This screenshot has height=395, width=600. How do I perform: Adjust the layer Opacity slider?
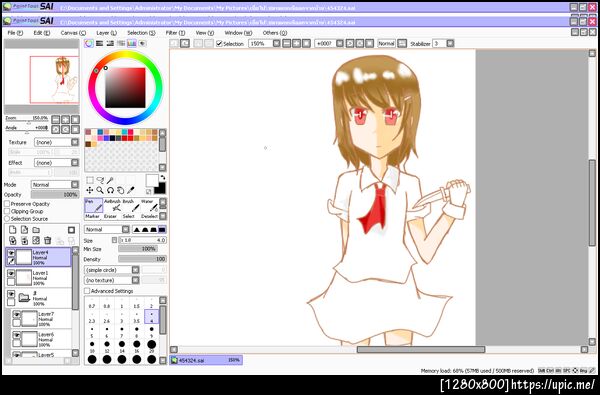55,194
